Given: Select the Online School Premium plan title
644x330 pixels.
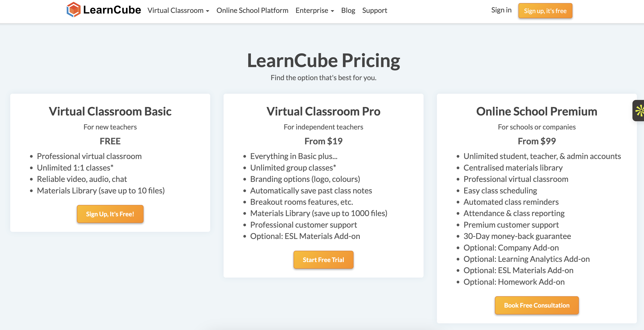Looking at the screenshot, I should (x=536, y=111).
